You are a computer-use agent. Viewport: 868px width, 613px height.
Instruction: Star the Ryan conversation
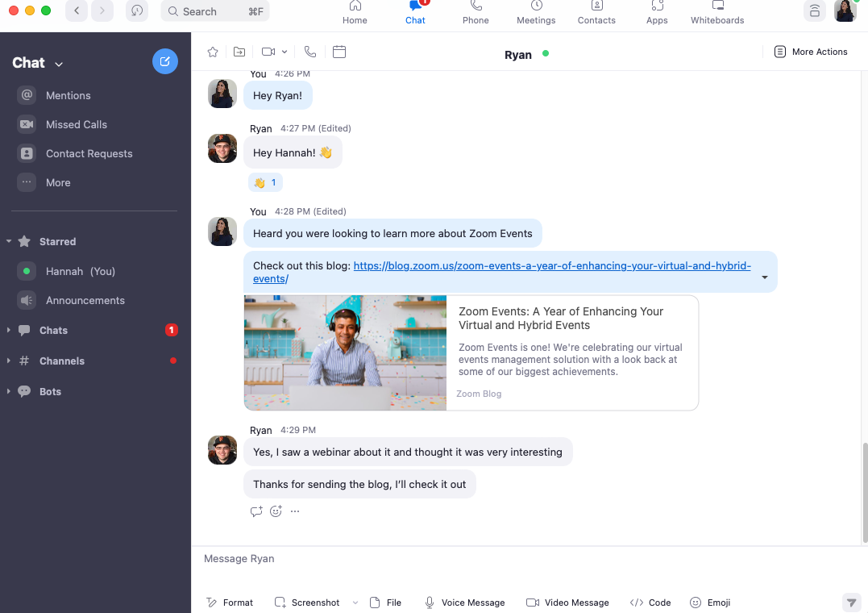[x=213, y=52]
